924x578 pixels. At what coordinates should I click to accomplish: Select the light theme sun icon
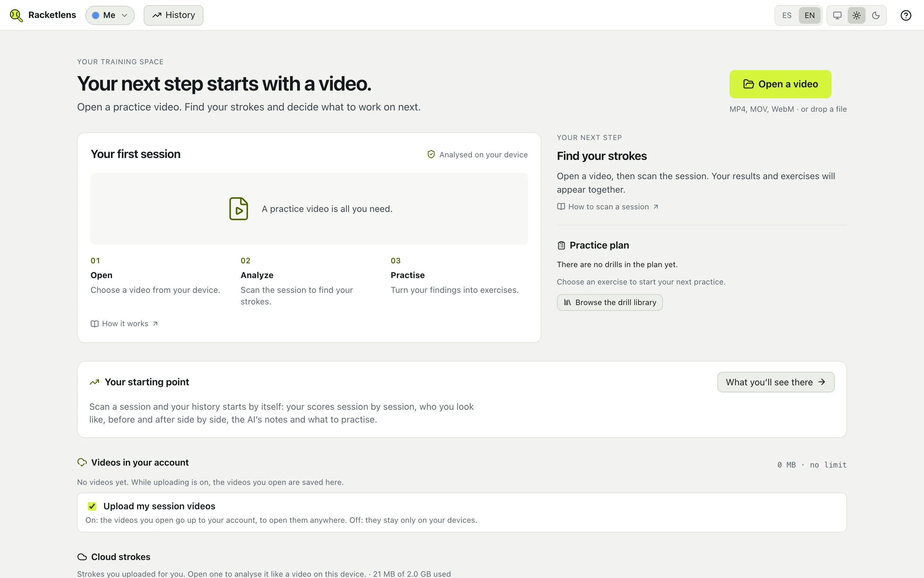tap(856, 15)
